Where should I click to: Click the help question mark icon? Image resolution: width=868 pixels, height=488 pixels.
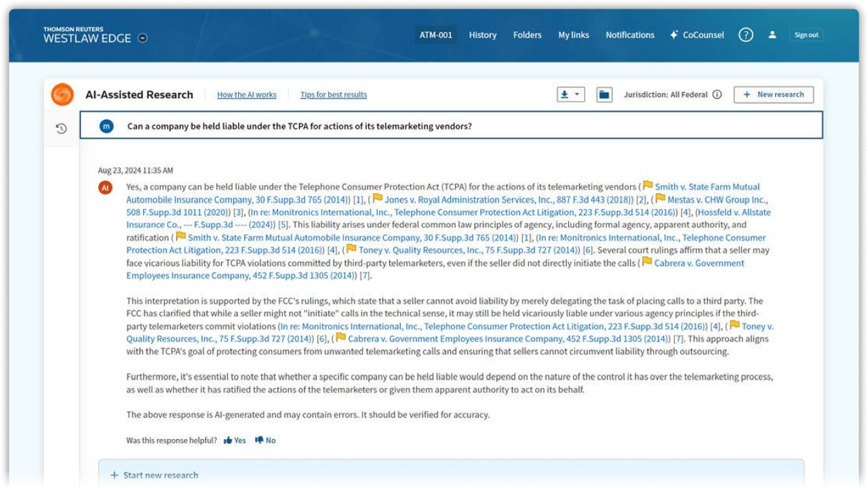[745, 35]
